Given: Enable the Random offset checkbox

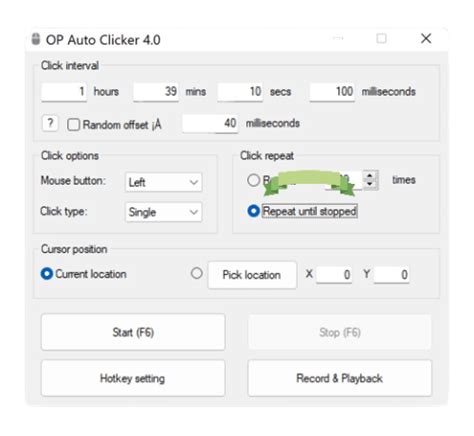Looking at the screenshot, I should (73, 125).
